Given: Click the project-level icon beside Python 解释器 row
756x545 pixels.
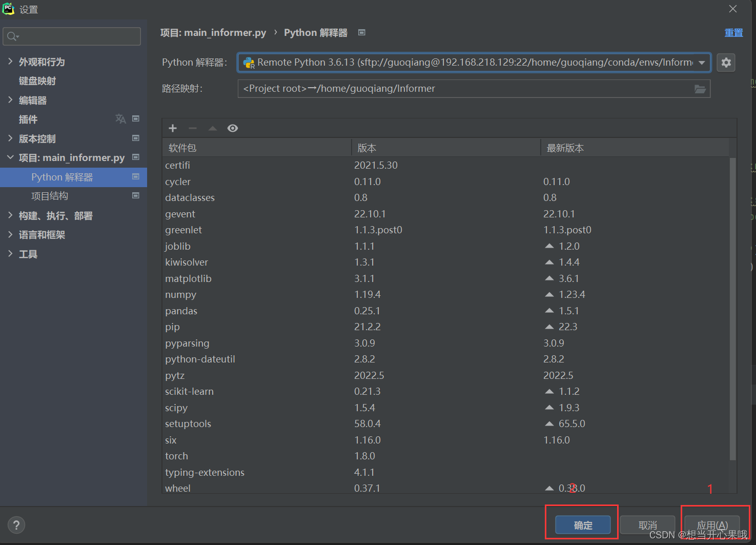Looking at the screenshot, I should [136, 176].
